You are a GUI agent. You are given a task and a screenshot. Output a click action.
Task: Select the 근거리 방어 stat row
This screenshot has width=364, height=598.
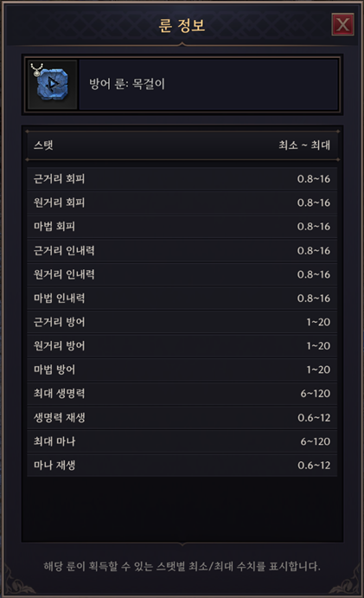click(x=182, y=322)
